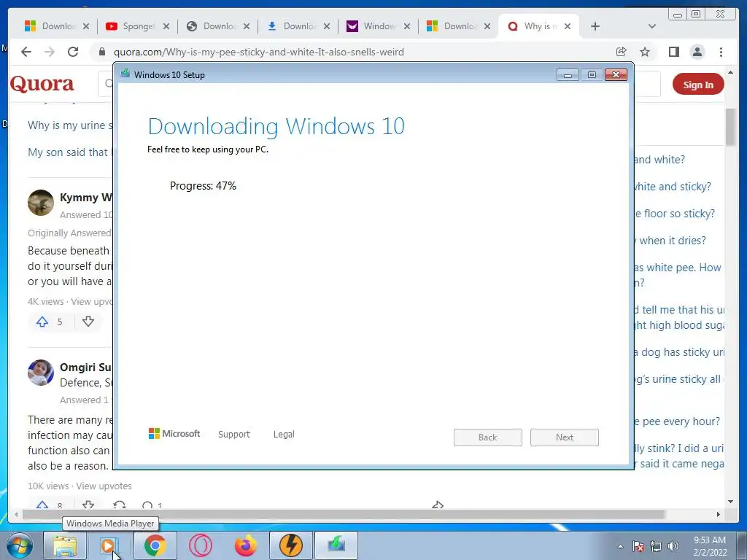Viewport: 747px width, 560px height.
Task: Switch to Chrome on the taskbar
Action: pos(155,545)
